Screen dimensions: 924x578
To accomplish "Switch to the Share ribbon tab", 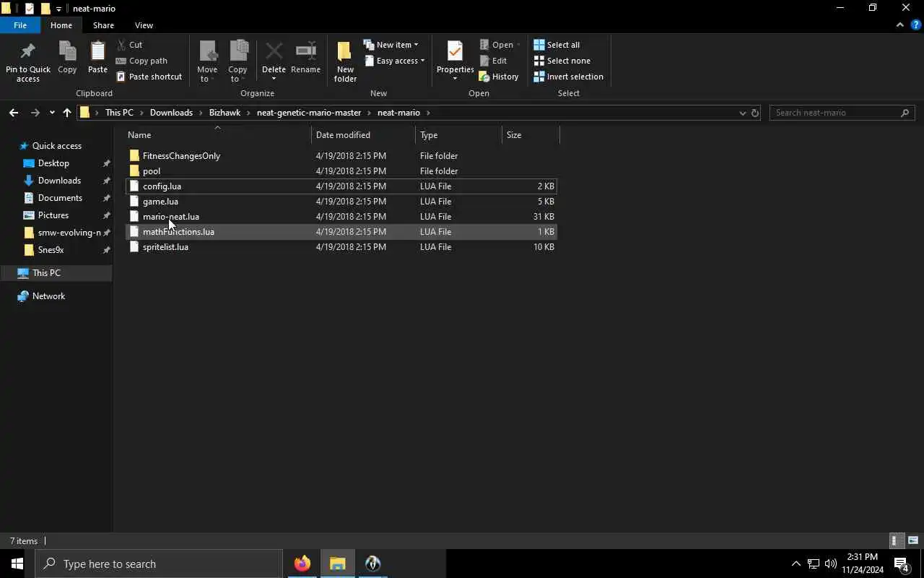I will pyautogui.click(x=103, y=25).
